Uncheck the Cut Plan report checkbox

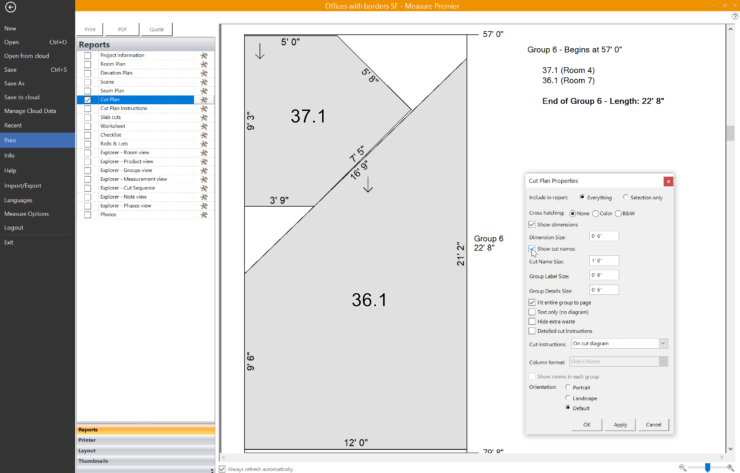point(87,100)
